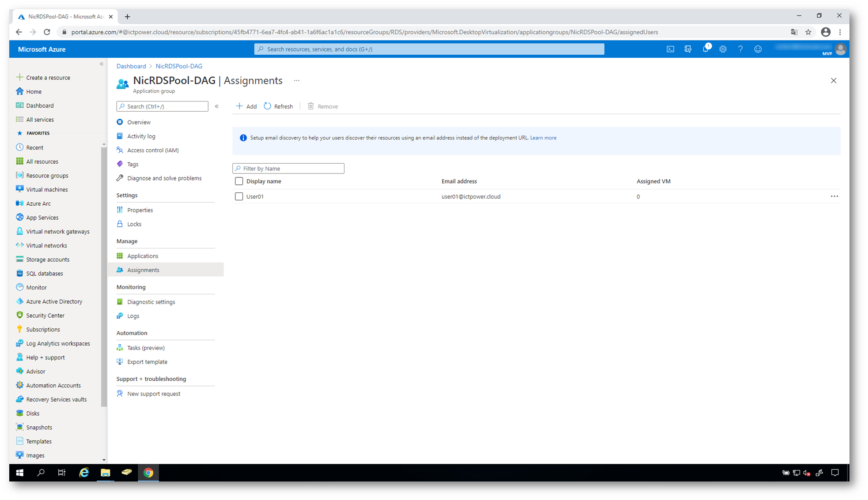Click the translate page icon in address bar
Viewport: 868px width, 500px height.
coord(794,32)
